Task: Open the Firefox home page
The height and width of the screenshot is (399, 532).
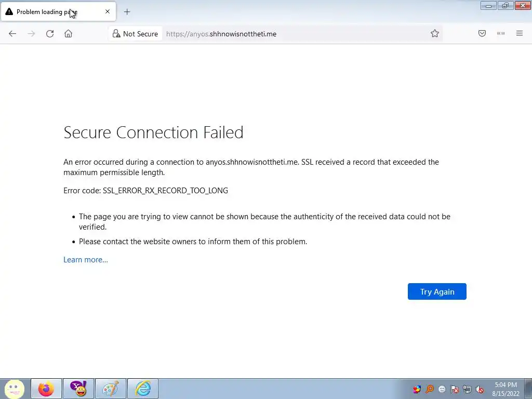Action: point(68,34)
